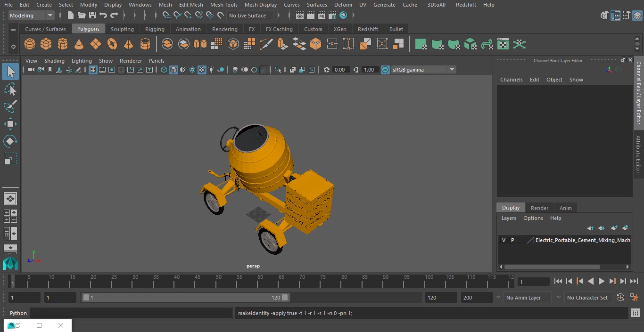The height and width of the screenshot is (332, 644).
Task: Click the save scene icon
Action: [x=92, y=16]
